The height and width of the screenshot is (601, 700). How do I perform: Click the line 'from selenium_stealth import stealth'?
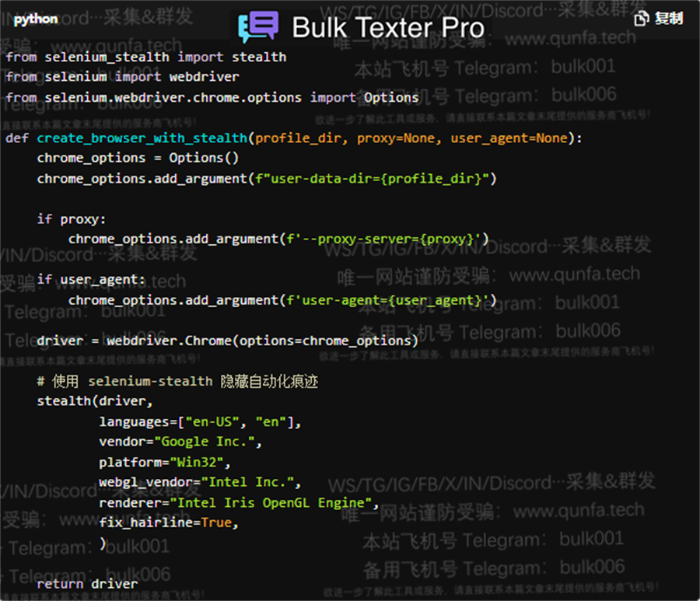pos(146,57)
